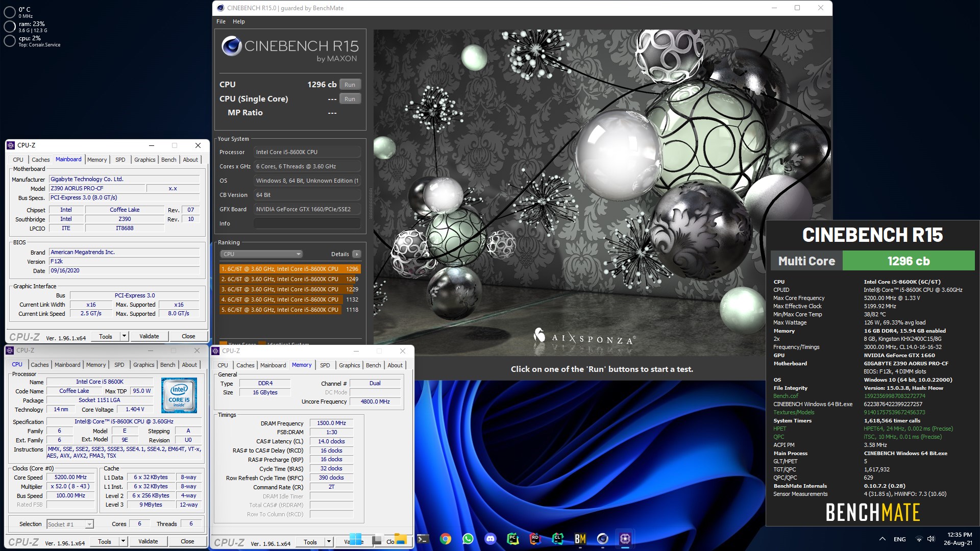The height and width of the screenshot is (551, 980).
Task: Click the Intel Core i5 badge in CPU-Z
Action: coord(179,395)
